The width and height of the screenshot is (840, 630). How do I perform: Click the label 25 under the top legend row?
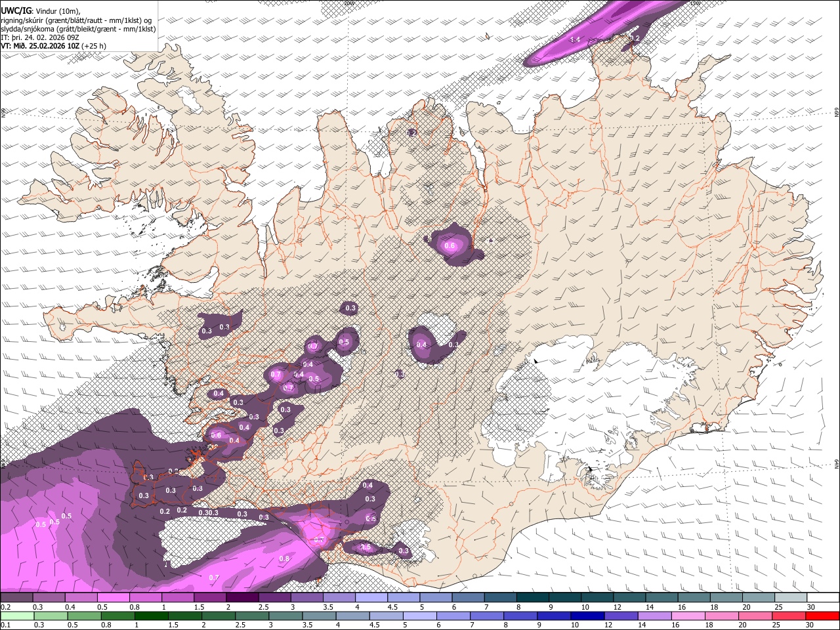point(778,607)
